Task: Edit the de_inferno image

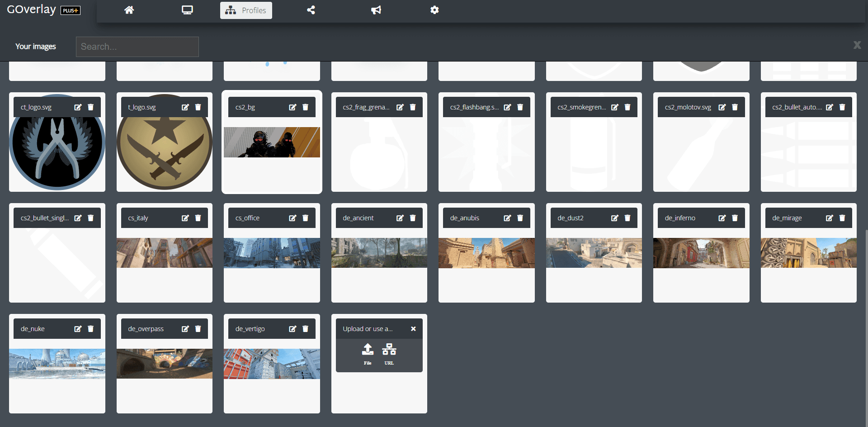Action: (722, 218)
